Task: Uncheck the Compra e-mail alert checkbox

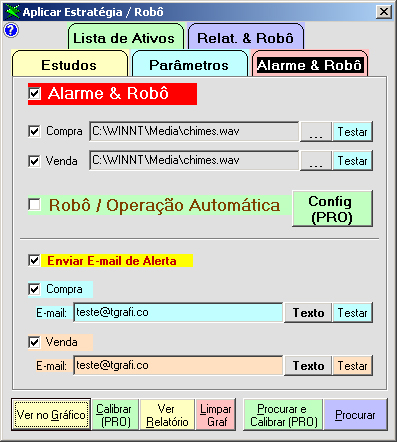Action: pos(35,289)
